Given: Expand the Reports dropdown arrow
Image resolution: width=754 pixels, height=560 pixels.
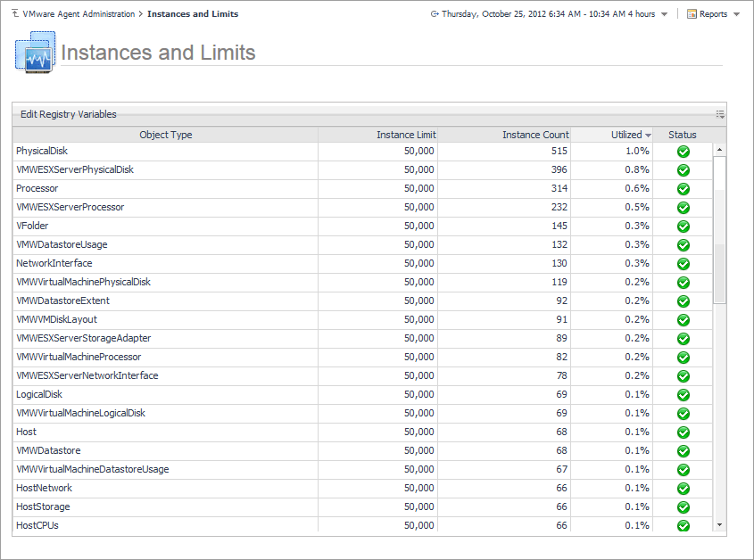Looking at the screenshot, I should tap(736, 14).
